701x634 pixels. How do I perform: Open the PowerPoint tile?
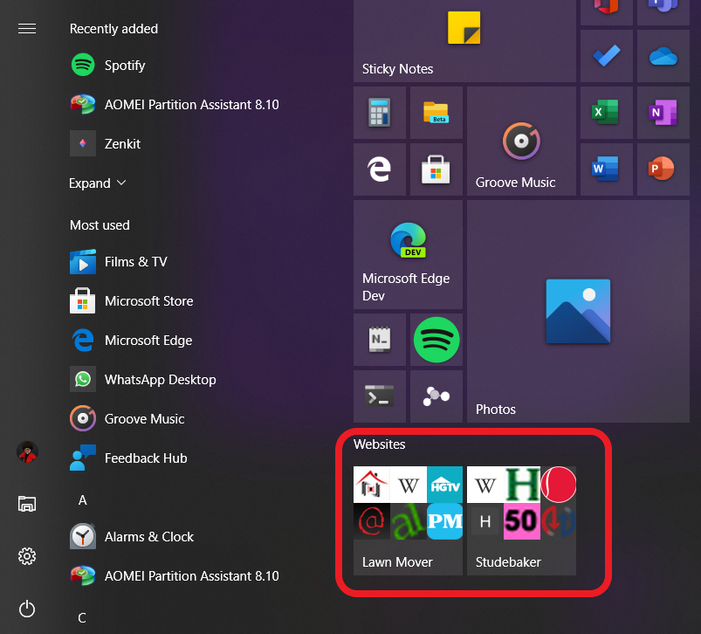point(663,169)
